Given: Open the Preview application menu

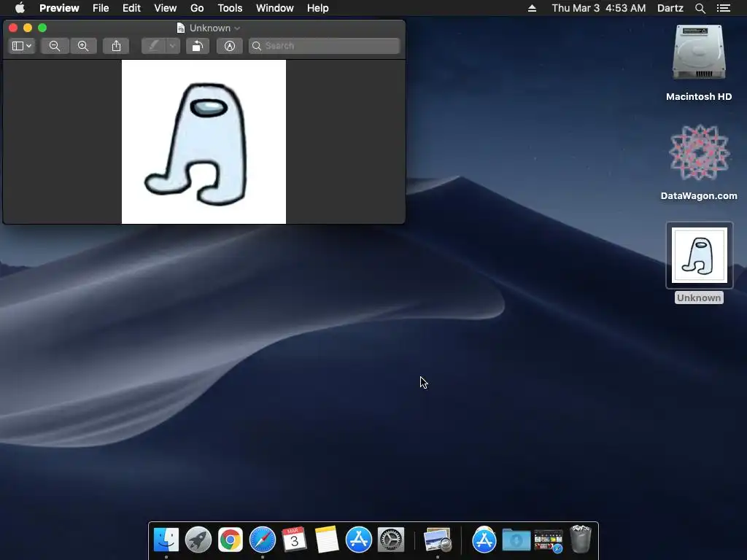Looking at the screenshot, I should 59,8.
